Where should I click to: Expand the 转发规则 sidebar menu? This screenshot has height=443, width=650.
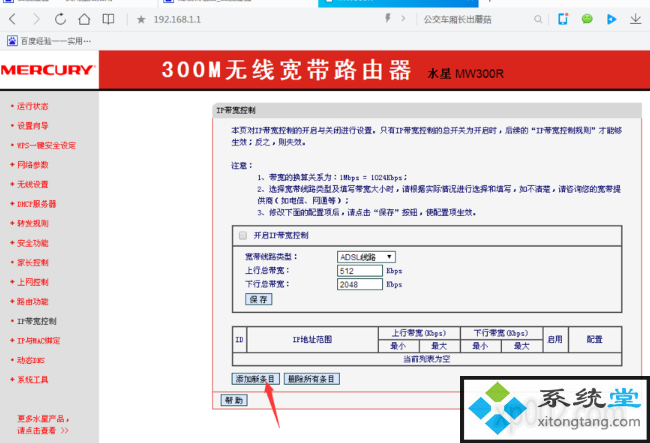pyautogui.click(x=32, y=223)
